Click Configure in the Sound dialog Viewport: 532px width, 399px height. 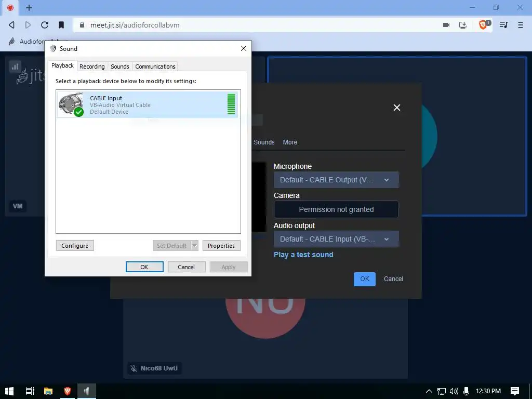75,246
